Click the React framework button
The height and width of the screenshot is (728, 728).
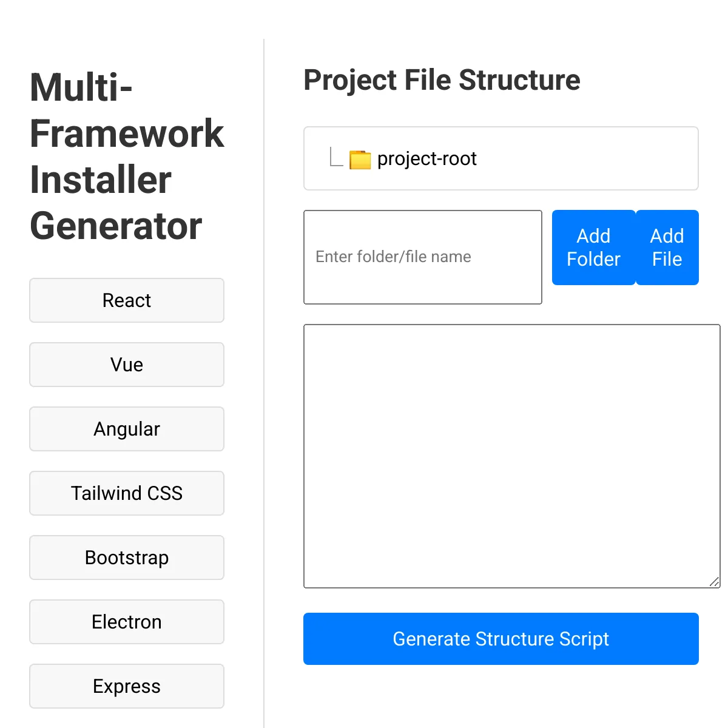(127, 300)
